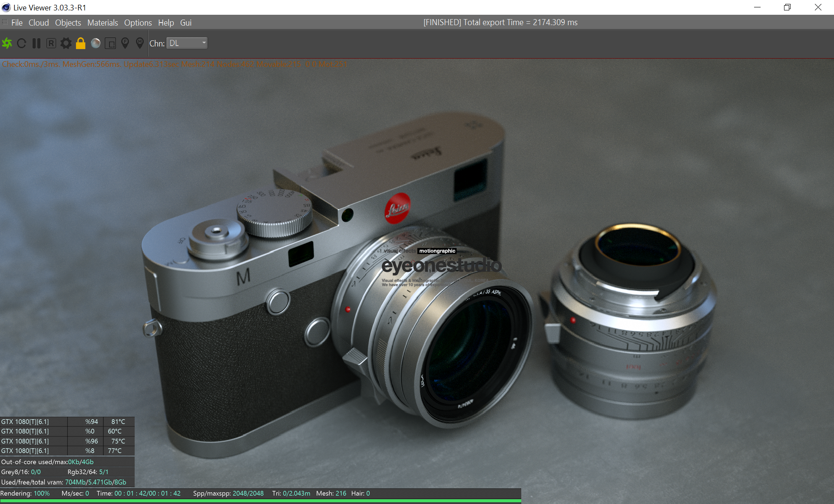Toggle clay mode sphere icon

click(x=96, y=43)
